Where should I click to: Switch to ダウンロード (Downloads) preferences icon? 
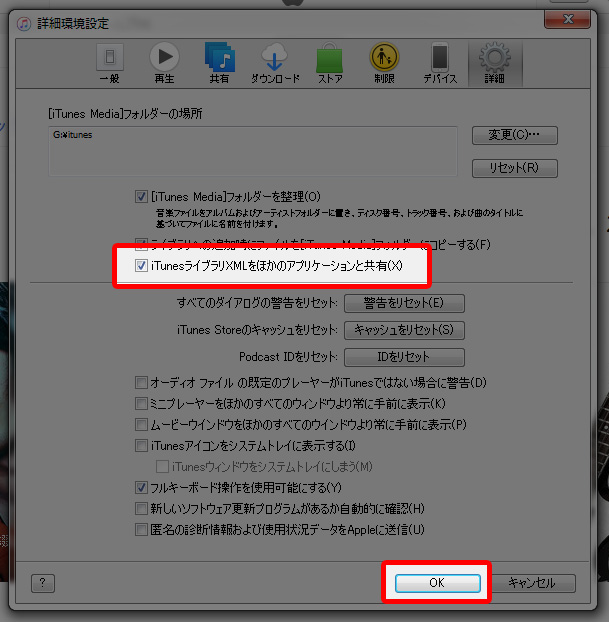tap(274, 63)
